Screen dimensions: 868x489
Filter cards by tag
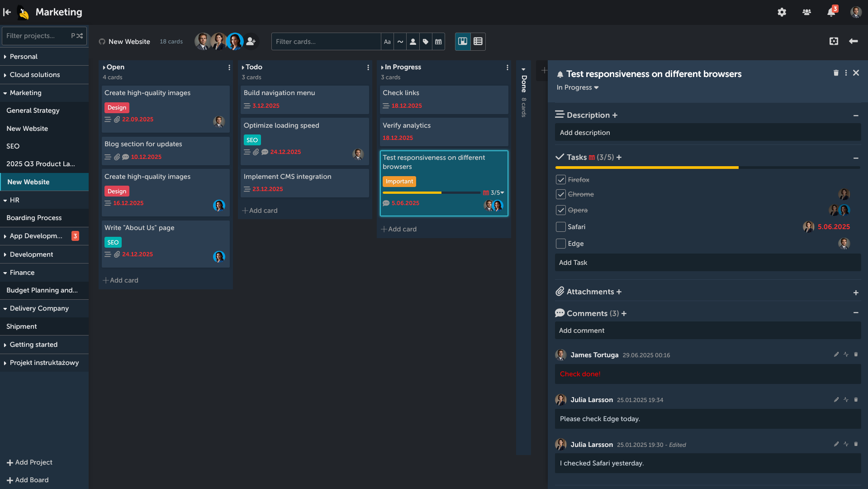click(x=425, y=41)
